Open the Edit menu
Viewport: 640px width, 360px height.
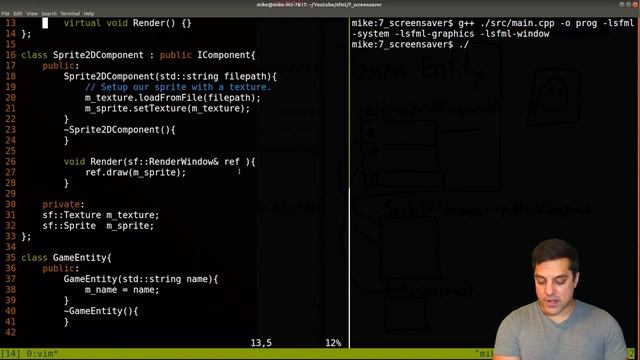(18, 13)
